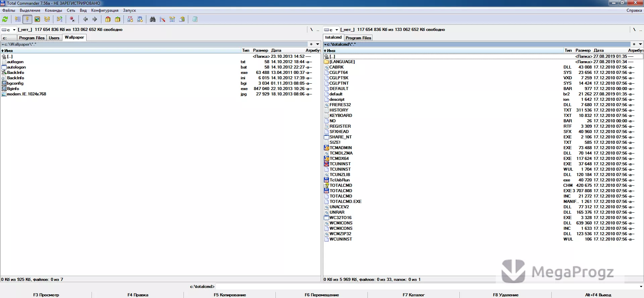Select the bgconfig bgi file icon

point(4,83)
